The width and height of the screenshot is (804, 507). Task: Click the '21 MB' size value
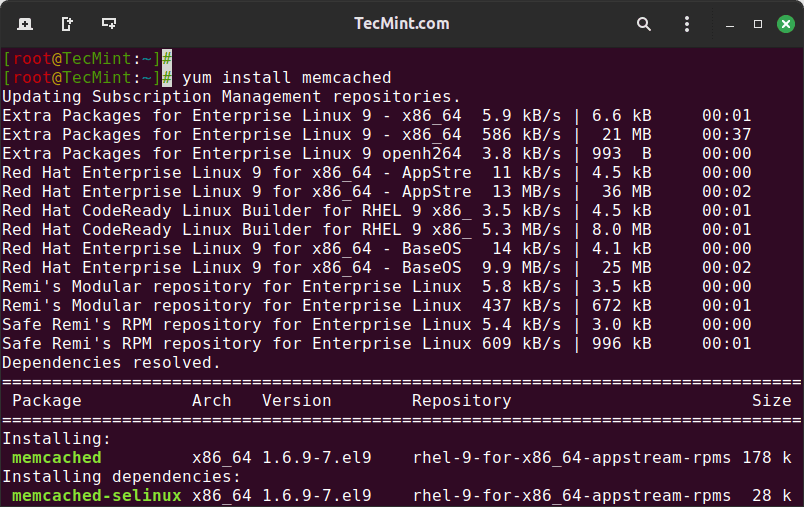point(627,135)
